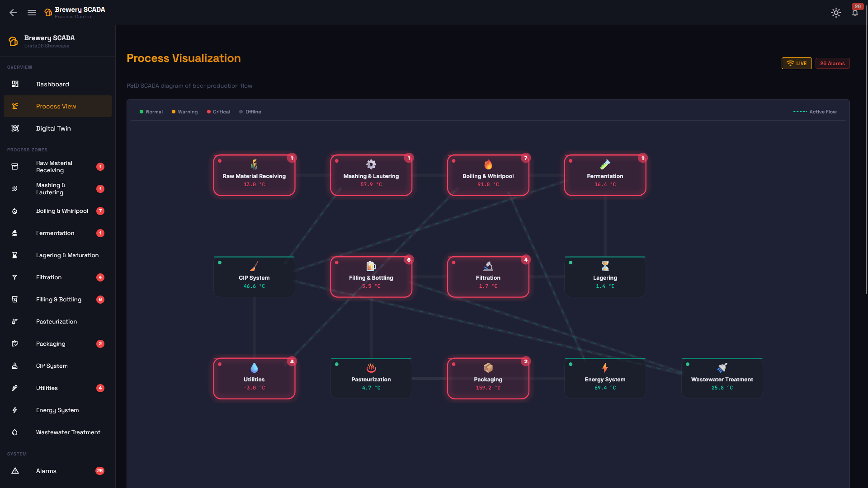Click the box icon on Packaging node
This screenshot has width=868, height=488.
(488, 368)
